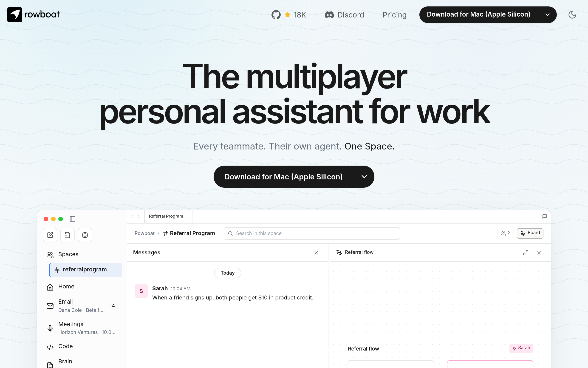This screenshot has width=588, height=368.
Task: Expand the Referral flow panel to fullscreen
Action: click(526, 253)
